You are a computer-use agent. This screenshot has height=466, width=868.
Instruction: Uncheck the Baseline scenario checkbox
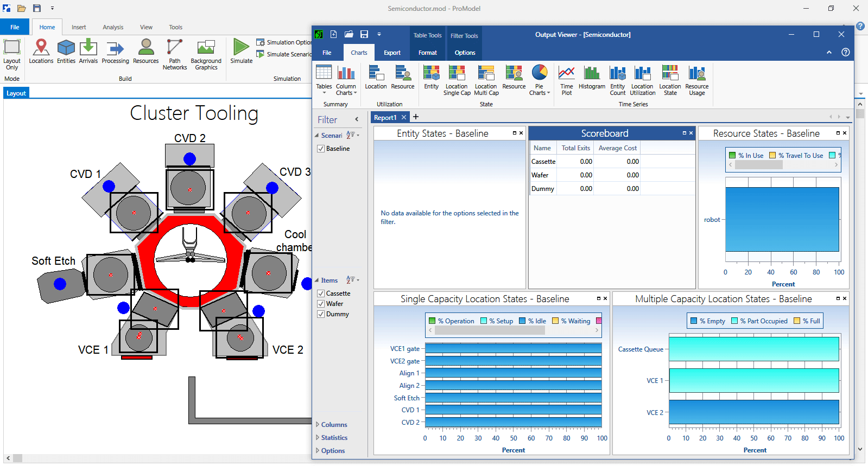(x=321, y=149)
